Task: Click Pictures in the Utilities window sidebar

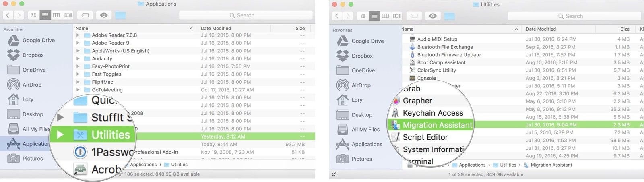Action: coord(361,159)
